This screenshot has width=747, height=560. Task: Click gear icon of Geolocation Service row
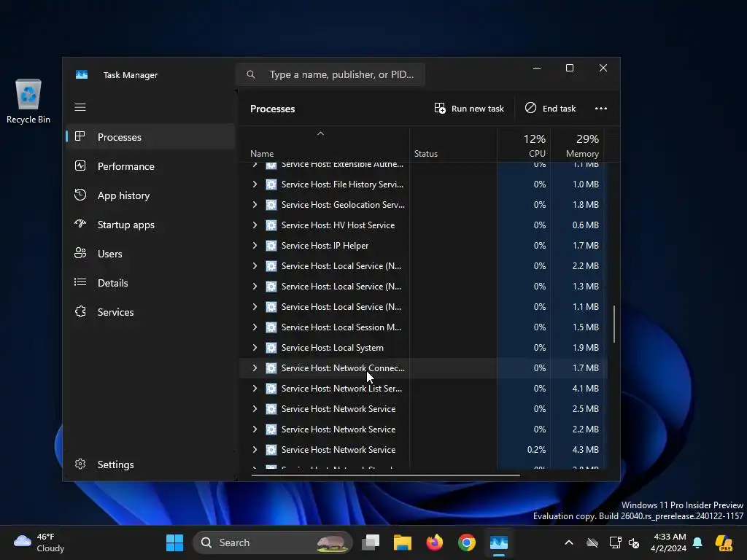[271, 205]
